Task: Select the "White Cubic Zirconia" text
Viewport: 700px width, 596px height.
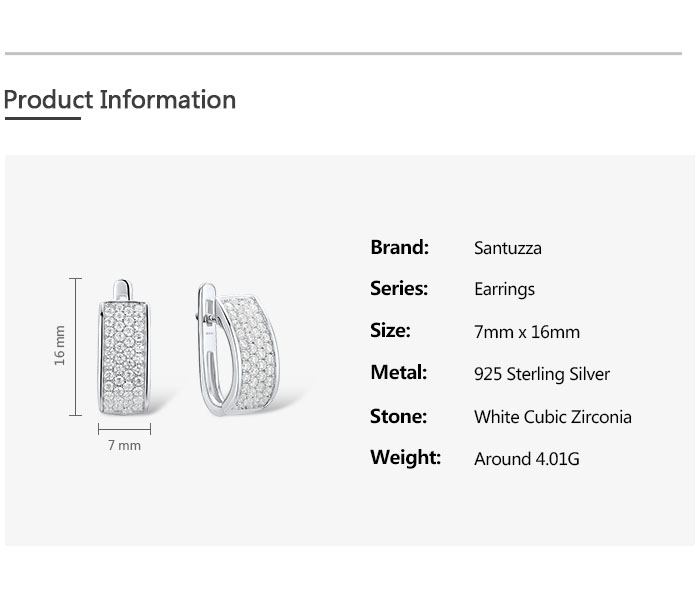Action: (553, 417)
